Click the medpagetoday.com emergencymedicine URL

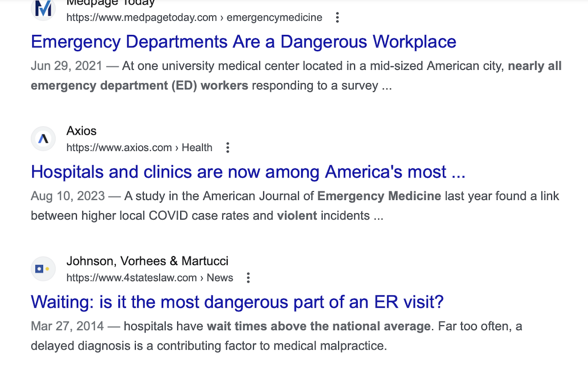[194, 18]
